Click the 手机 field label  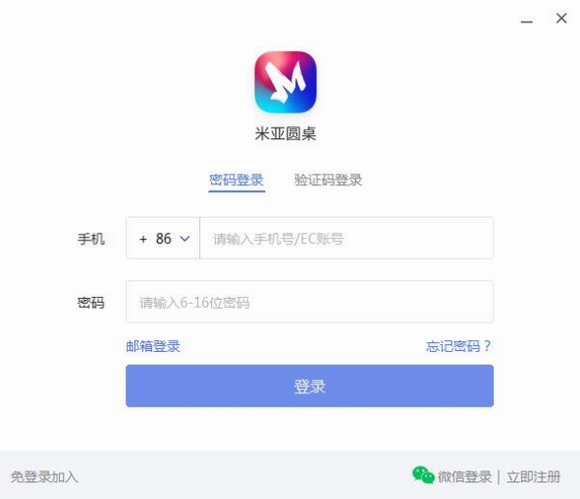[91, 239]
